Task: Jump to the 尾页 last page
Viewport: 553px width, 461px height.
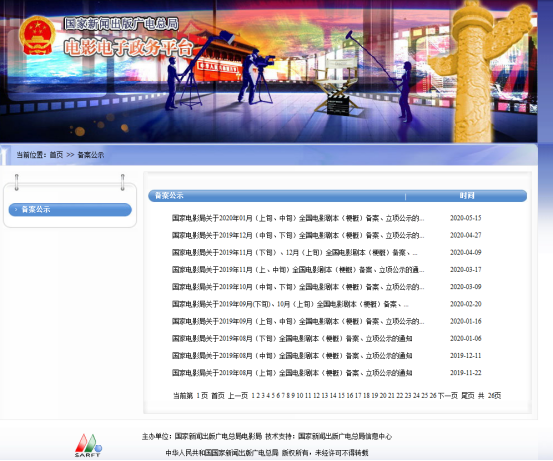Action: (468, 396)
